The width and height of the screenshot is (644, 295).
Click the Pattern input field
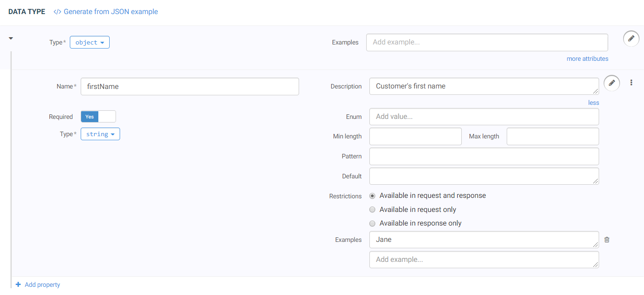pyautogui.click(x=484, y=156)
